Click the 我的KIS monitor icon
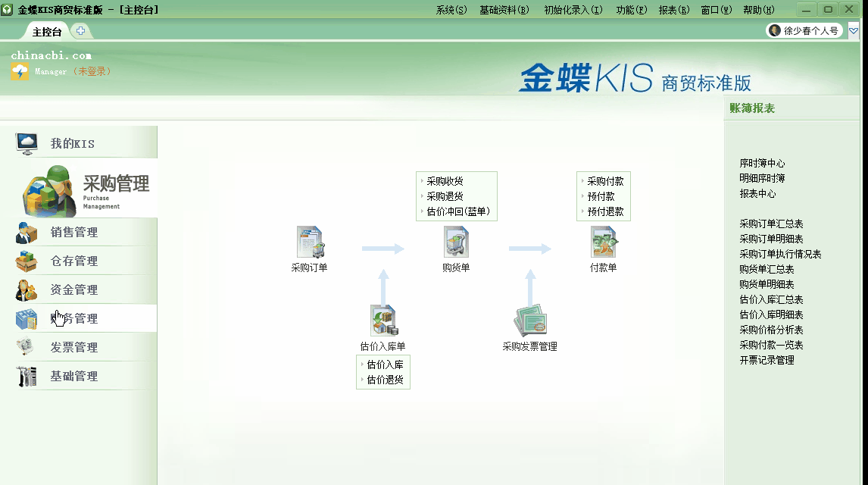The height and width of the screenshot is (485, 868). (27, 140)
